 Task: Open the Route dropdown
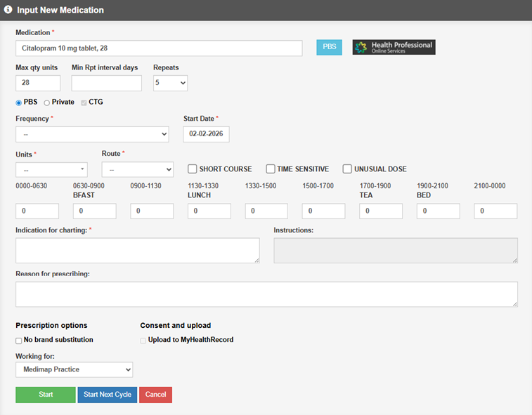137,170
